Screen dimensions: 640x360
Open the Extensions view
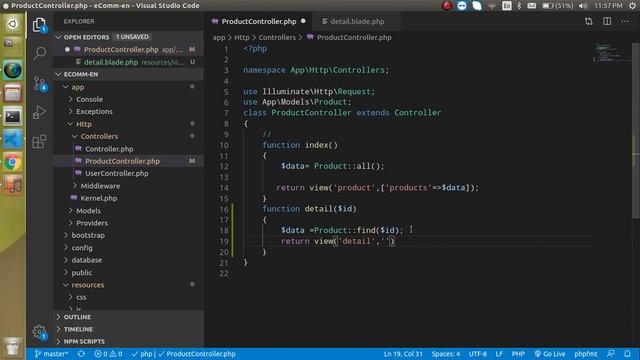[39, 142]
